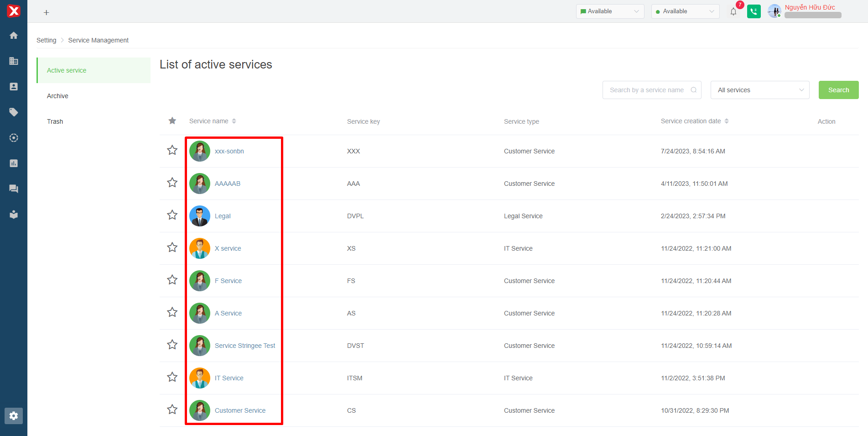
Task: Click the notification bell icon
Action: coord(733,12)
